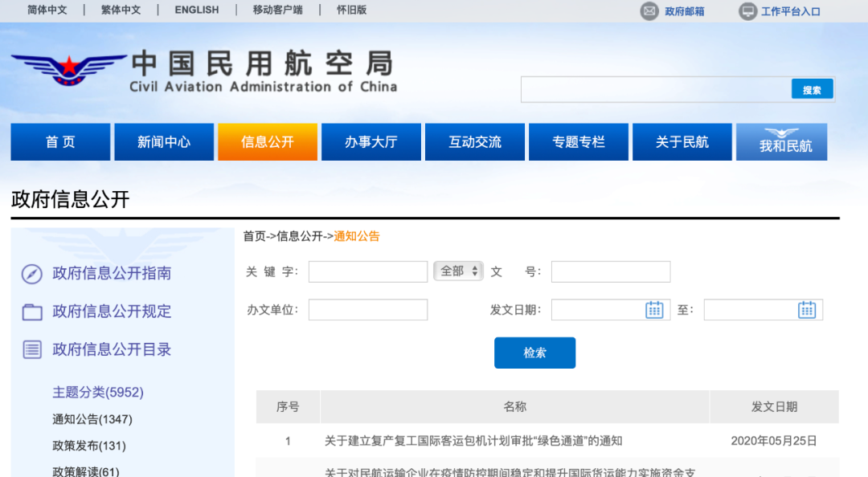Viewport: 868px width, 477px height.
Task: Switch to 简体中文 language
Action: point(47,10)
